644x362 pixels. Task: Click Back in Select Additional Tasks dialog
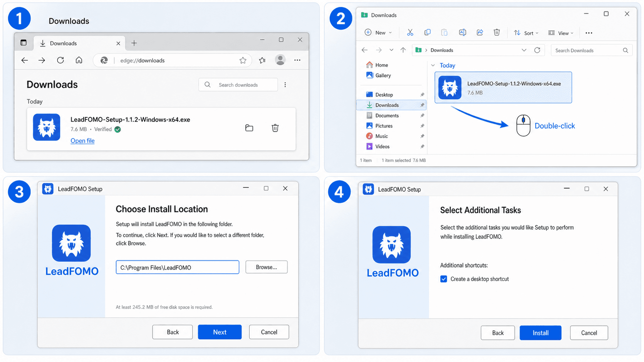point(498,333)
